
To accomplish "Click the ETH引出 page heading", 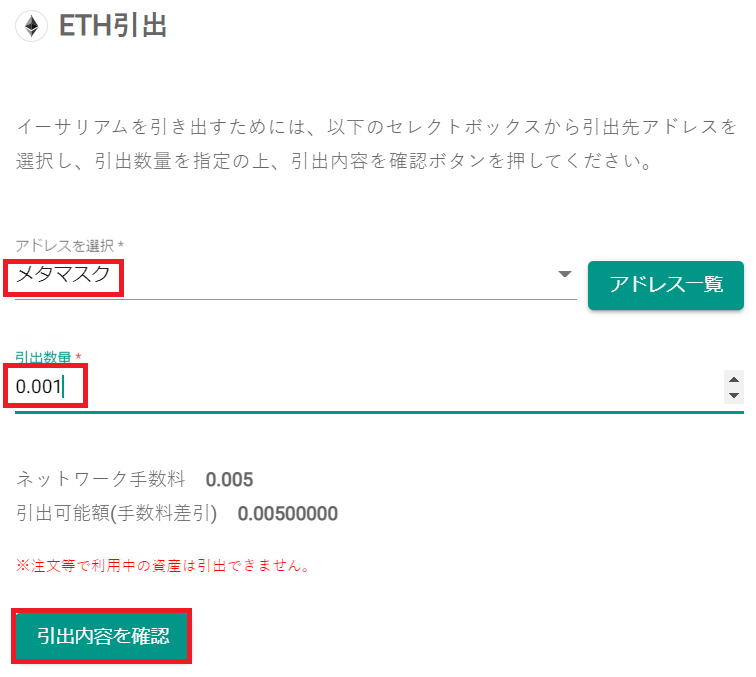I will click(x=113, y=26).
